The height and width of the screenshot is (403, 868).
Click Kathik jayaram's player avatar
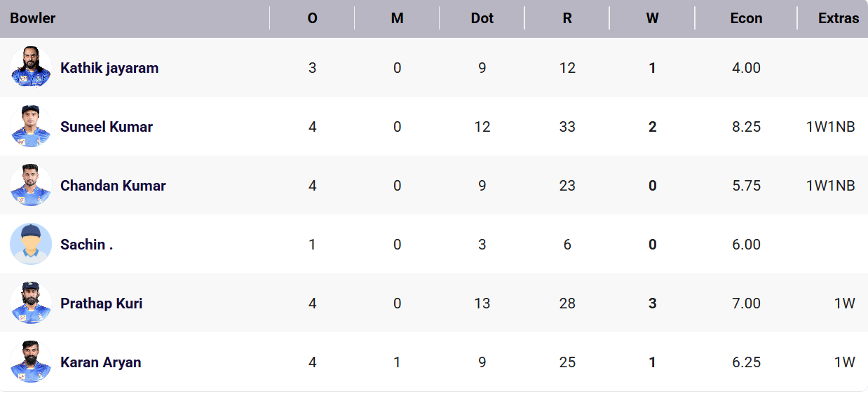click(31, 68)
